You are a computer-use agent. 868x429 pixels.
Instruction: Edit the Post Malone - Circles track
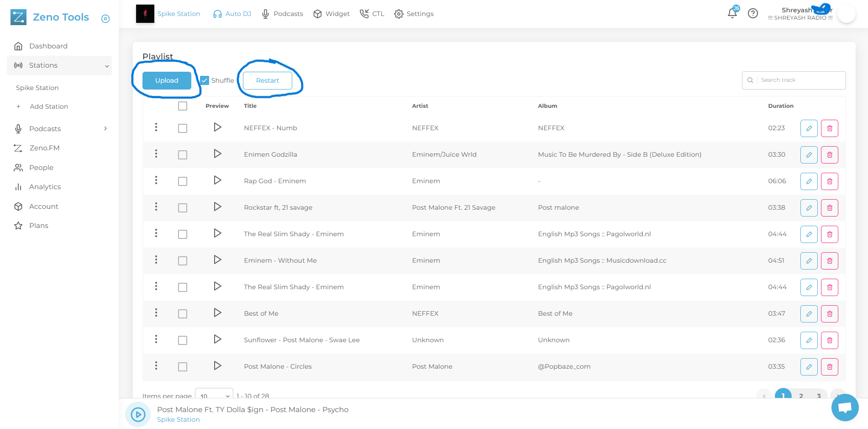(x=809, y=367)
